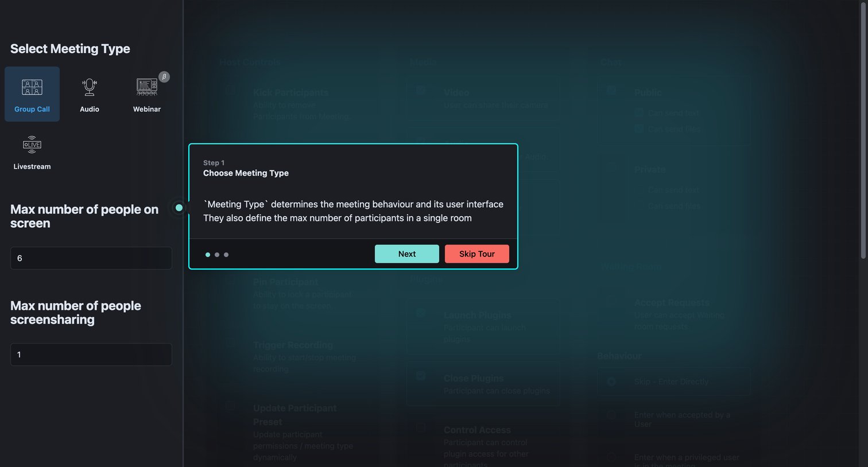Pick the Webinar meeting type

147,94
